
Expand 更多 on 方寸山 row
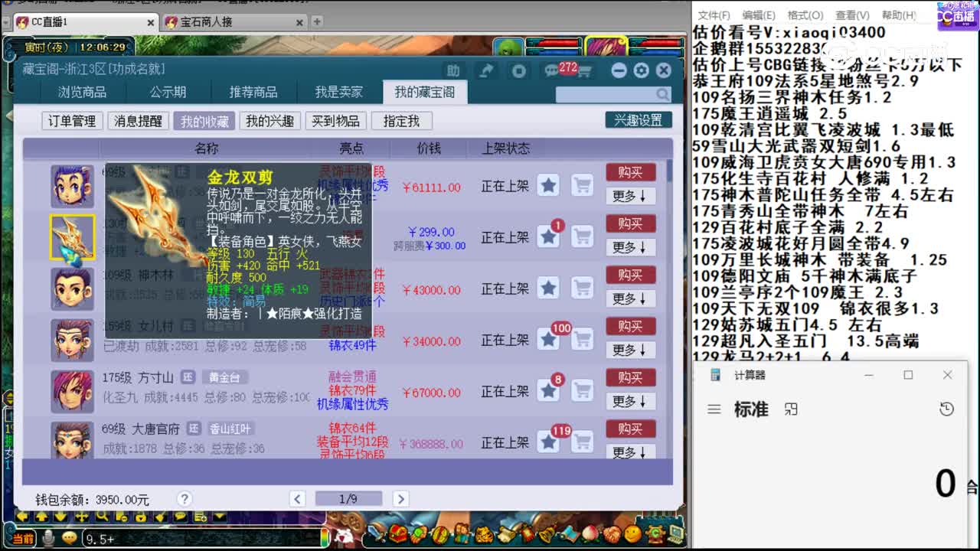[630, 402]
